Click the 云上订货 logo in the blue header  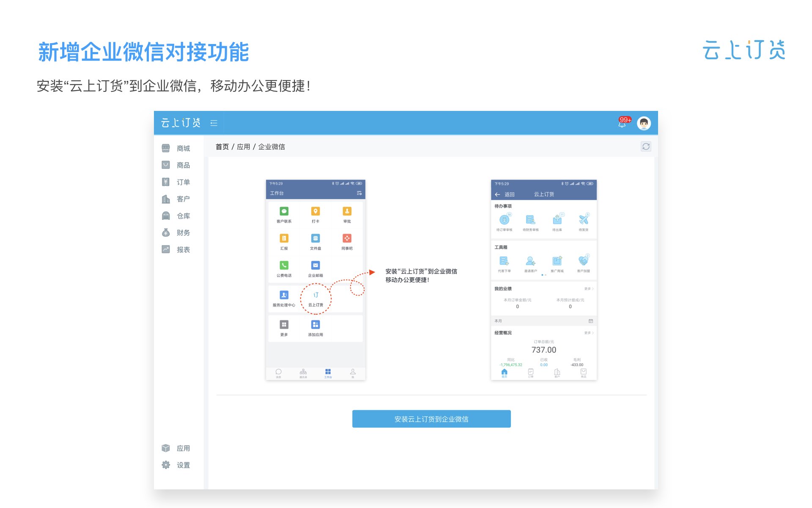pos(181,123)
